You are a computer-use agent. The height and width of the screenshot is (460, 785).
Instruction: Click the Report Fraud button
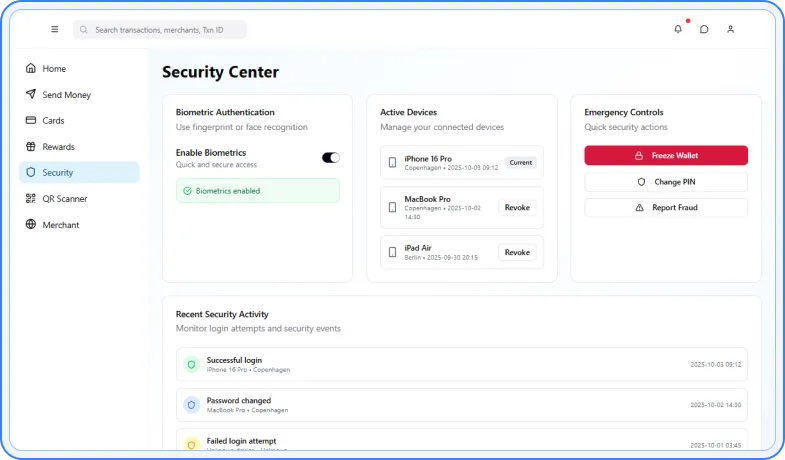[x=666, y=208]
